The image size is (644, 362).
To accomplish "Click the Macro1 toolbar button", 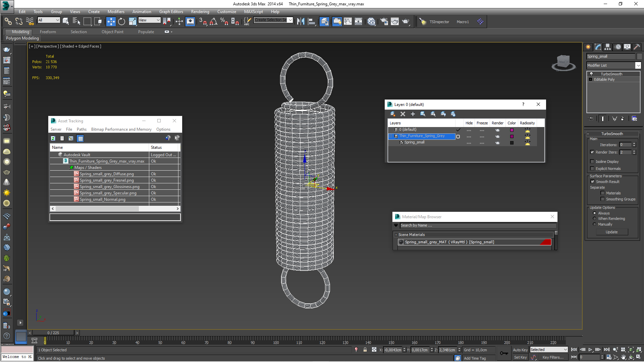I will tap(463, 22).
